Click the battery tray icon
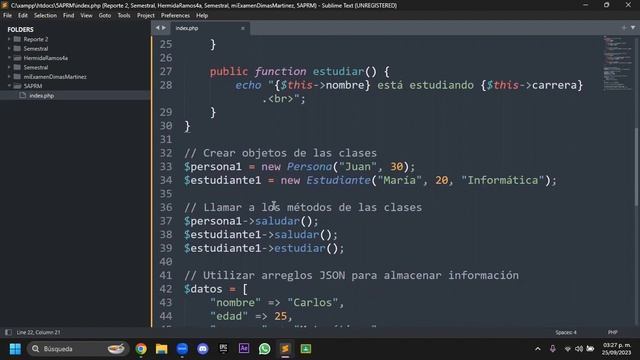The width and height of the screenshot is (640, 360). click(590, 349)
